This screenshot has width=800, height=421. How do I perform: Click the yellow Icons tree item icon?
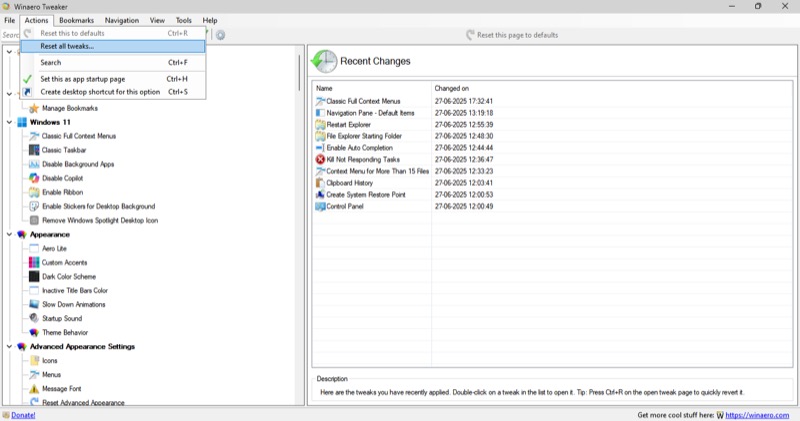point(34,361)
